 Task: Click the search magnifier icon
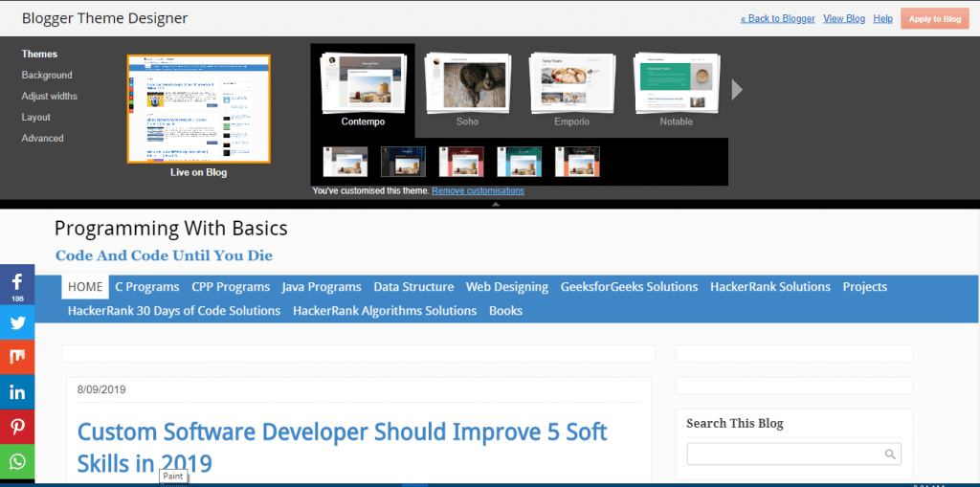click(890, 454)
